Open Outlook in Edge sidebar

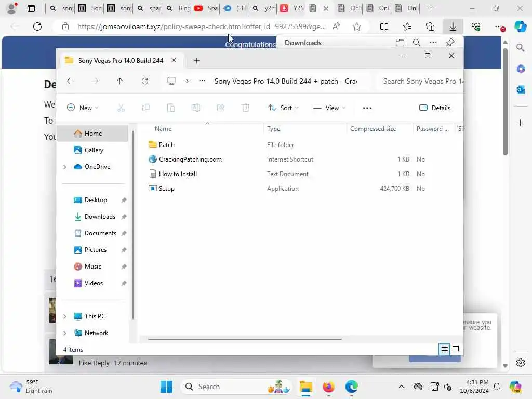521,89
